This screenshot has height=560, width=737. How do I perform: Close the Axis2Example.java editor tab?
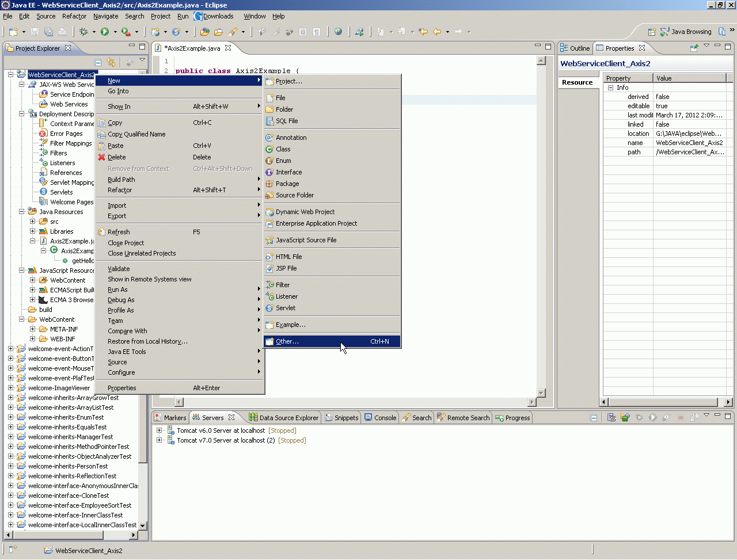point(228,48)
